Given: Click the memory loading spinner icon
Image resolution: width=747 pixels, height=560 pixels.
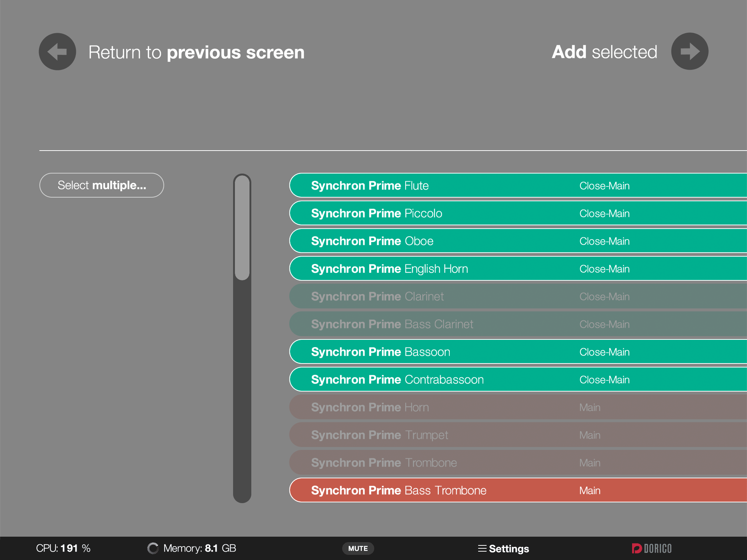Looking at the screenshot, I should click(153, 548).
